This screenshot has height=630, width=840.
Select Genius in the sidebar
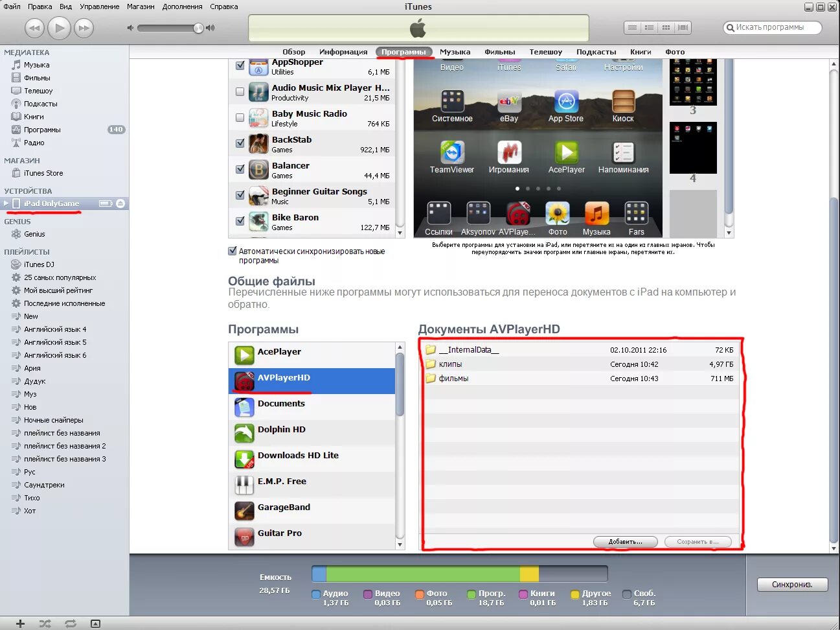(x=34, y=234)
